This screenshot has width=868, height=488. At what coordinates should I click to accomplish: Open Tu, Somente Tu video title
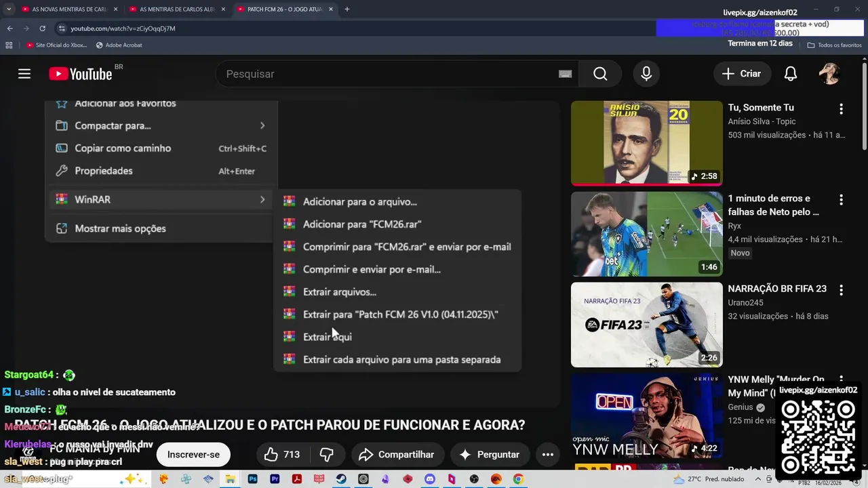tap(761, 108)
